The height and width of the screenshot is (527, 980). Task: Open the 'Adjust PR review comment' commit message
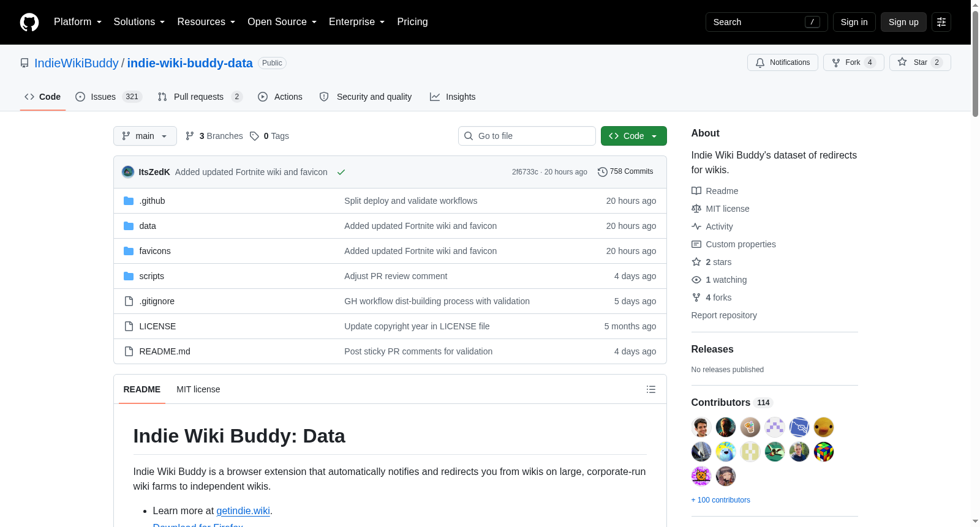[396, 276]
